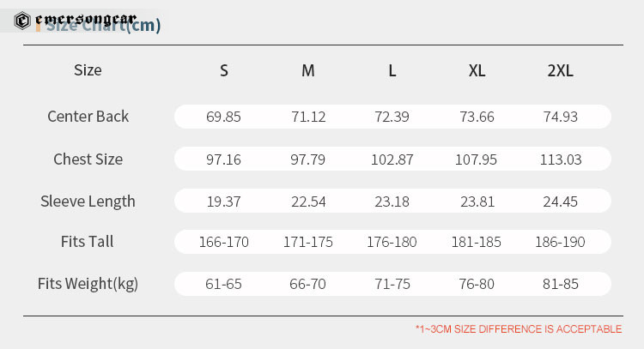Select the XL size column header
Image resolution: width=644 pixels, height=349 pixels.
(477, 70)
